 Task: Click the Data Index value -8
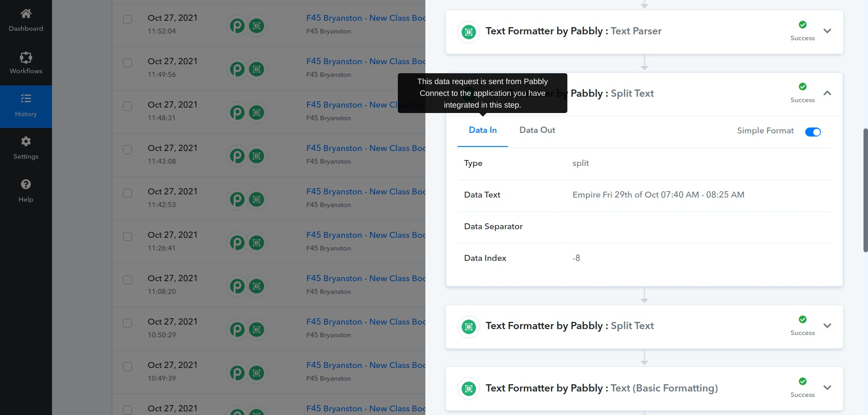tap(576, 258)
